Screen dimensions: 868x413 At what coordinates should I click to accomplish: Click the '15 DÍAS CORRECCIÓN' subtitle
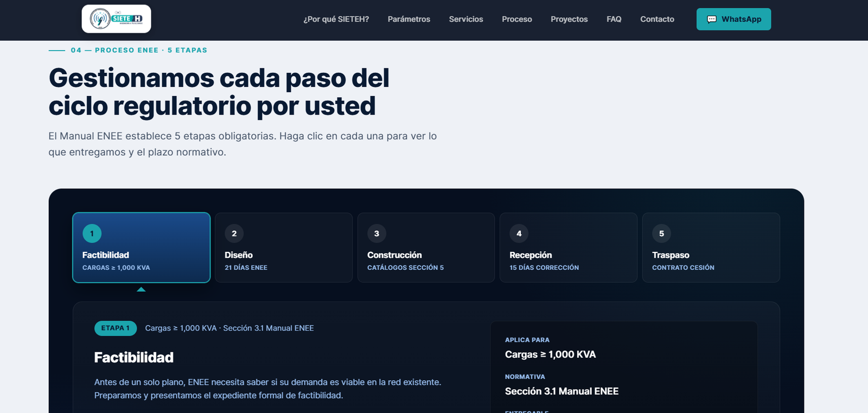pos(544,268)
